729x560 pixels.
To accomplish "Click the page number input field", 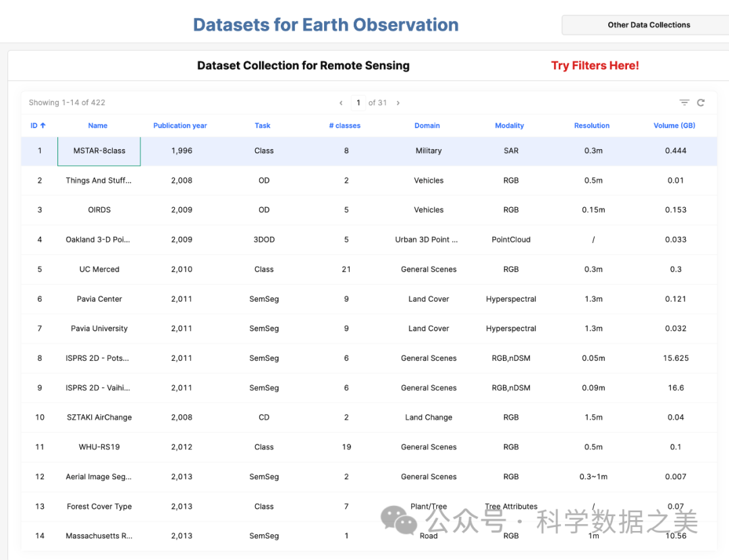I will click(x=358, y=103).
